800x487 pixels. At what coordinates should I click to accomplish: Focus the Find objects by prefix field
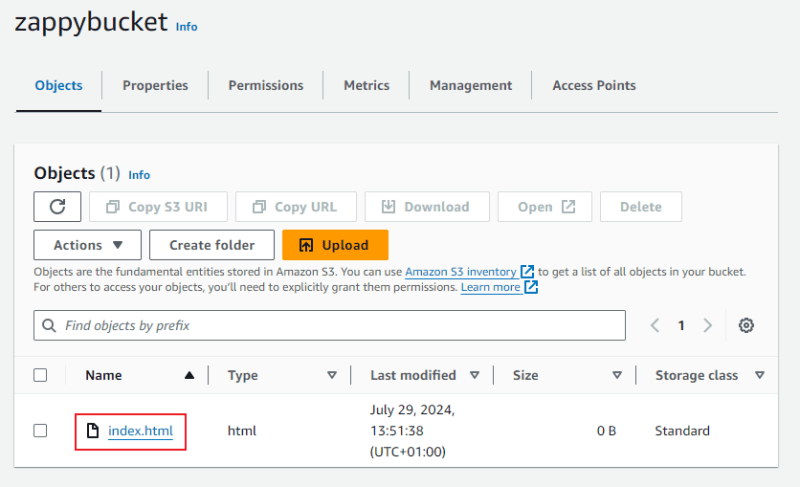[330, 325]
